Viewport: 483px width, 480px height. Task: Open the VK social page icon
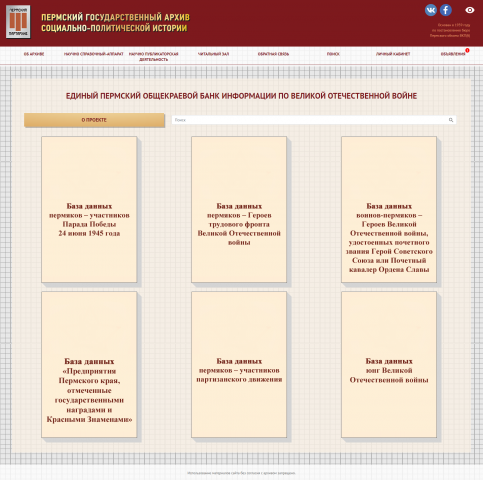[431, 10]
